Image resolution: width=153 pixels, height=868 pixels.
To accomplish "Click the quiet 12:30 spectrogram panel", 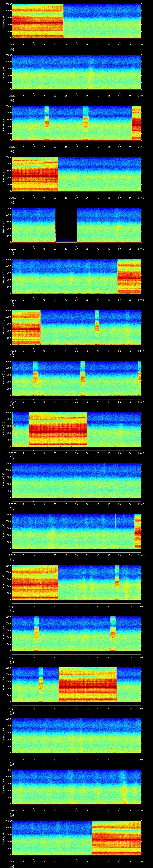I will pyautogui.click(x=76, y=480).
